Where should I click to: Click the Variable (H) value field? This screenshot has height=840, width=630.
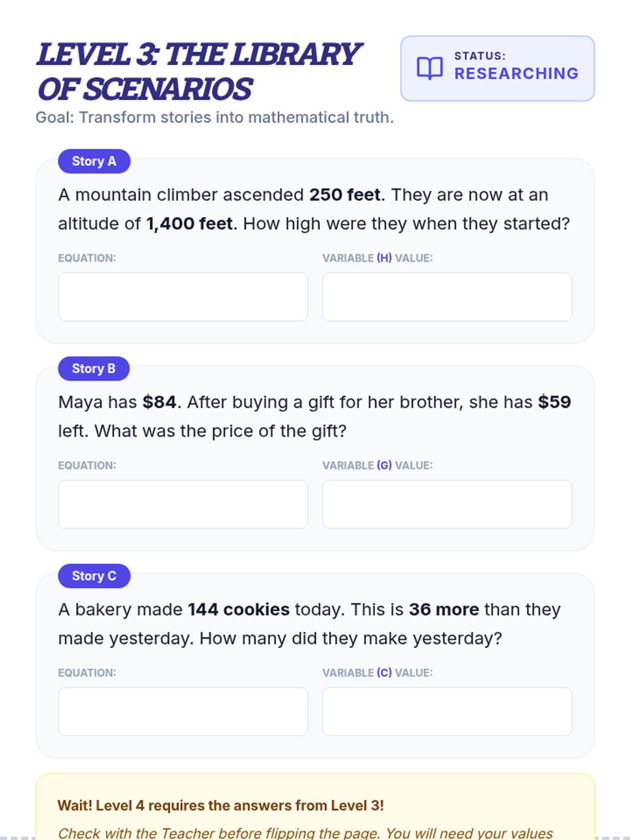447,297
